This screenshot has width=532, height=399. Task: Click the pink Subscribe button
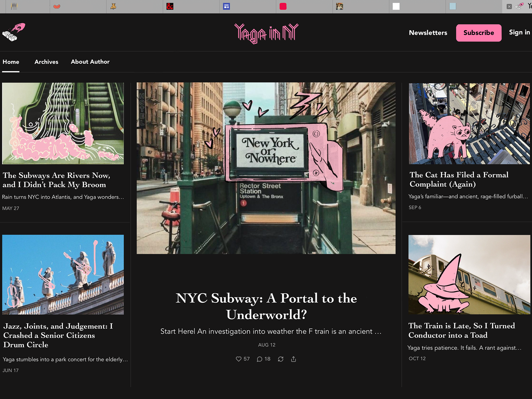[479, 33]
